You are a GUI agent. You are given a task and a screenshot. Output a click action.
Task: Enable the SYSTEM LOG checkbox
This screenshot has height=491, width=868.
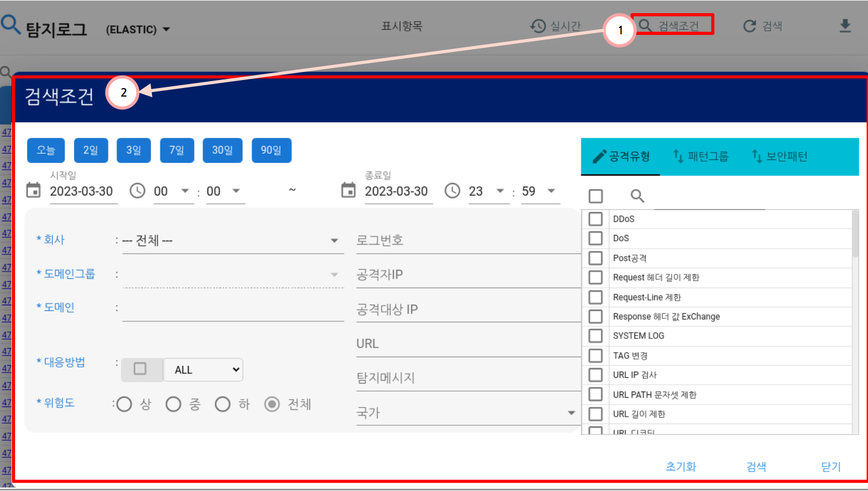[596, 336]
